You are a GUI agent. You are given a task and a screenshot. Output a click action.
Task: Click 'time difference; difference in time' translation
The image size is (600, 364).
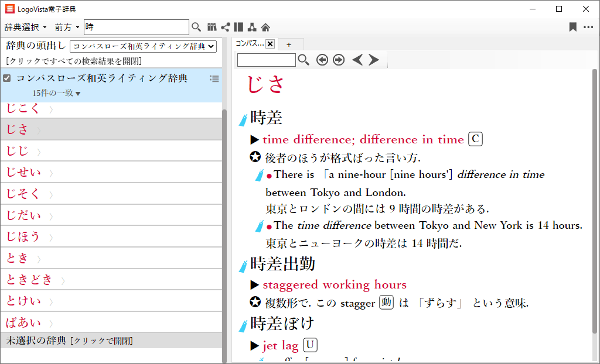click(363, 139)
